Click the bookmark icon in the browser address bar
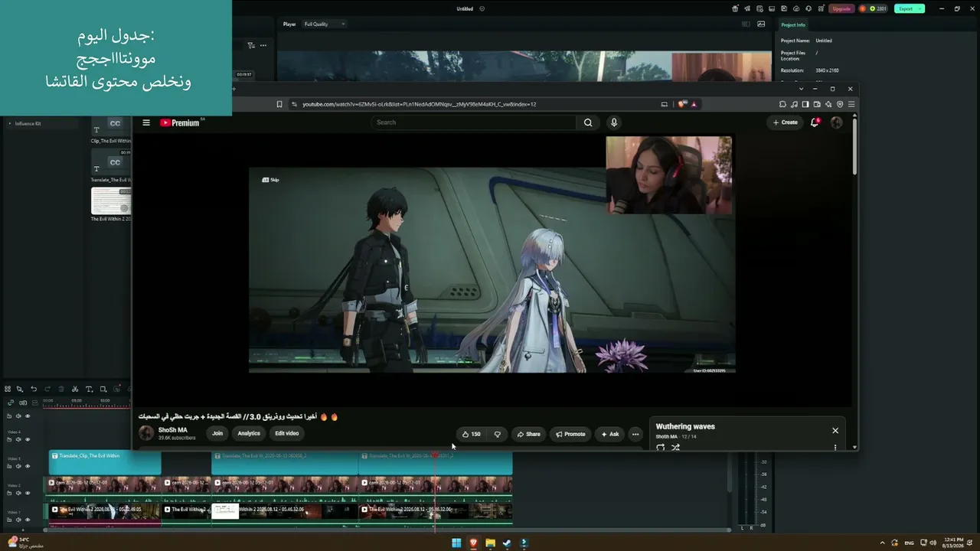This screenshot has width=980, height=551. tap(279, 104)
